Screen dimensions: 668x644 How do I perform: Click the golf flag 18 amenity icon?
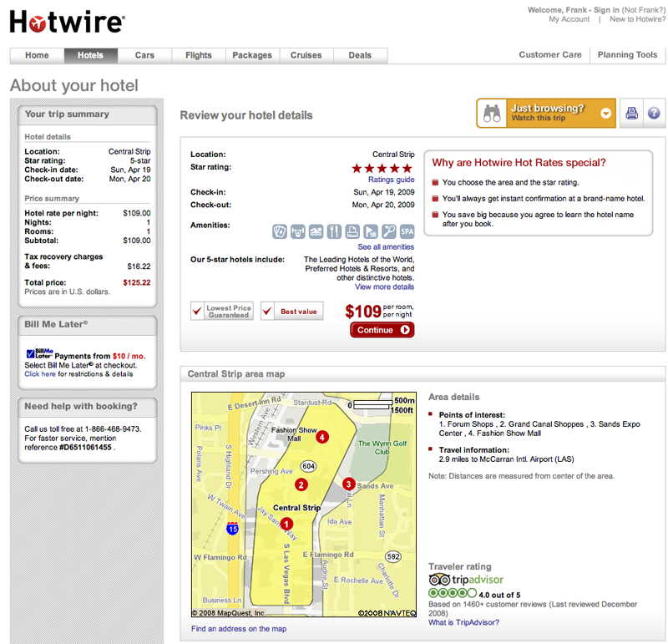(x=371, y=231)
